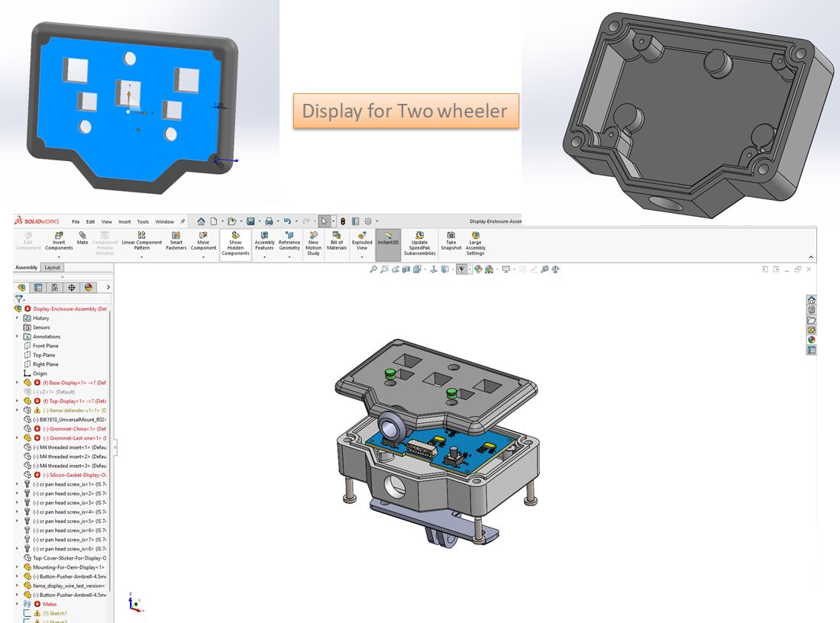The width and height of the screenshot is (840, 623).
Task: Open the ConfigurationManager tab icon
Action: (x=55, y=287)
